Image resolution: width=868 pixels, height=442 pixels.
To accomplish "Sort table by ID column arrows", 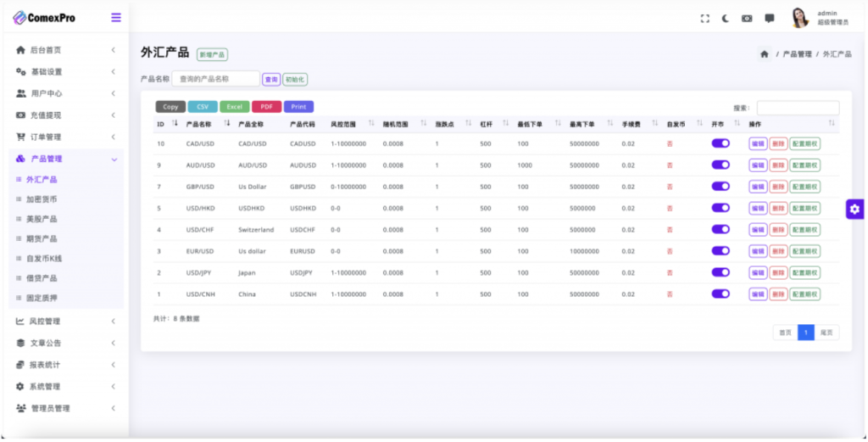I will click(x=175, y=123).
